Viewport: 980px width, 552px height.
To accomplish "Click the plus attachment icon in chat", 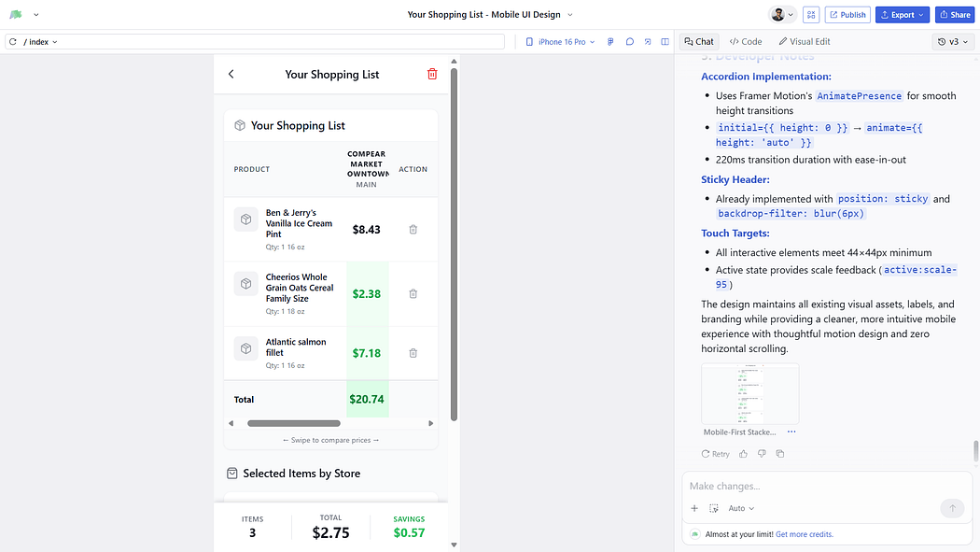I will click(x=694, y=508).
